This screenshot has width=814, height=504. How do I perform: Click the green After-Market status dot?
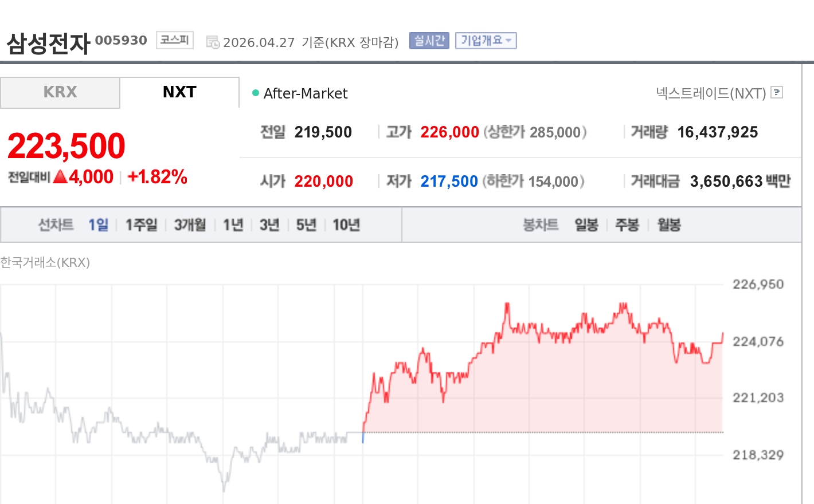[x=255, y=92]
